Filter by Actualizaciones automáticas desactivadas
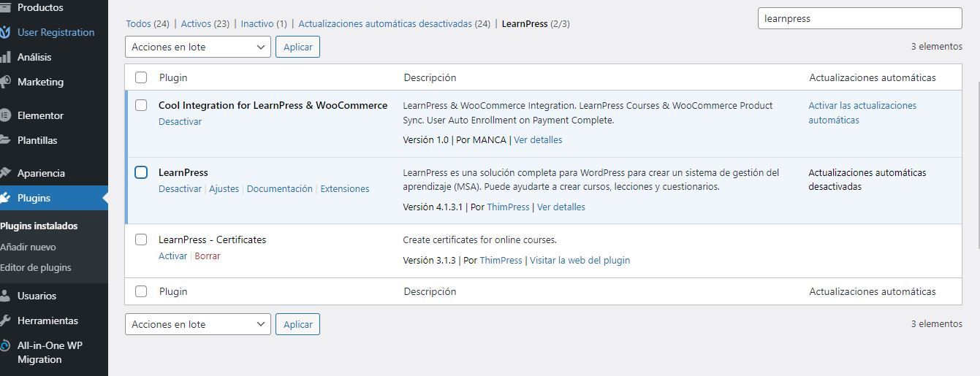The width and height of the screenshot is (980, 376). [395, 23]
